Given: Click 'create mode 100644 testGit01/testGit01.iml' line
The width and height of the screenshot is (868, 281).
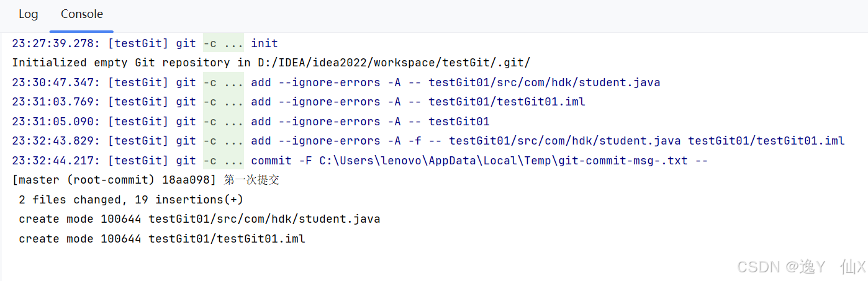Looking at the screenshot, I should click(x=162, y=239).
